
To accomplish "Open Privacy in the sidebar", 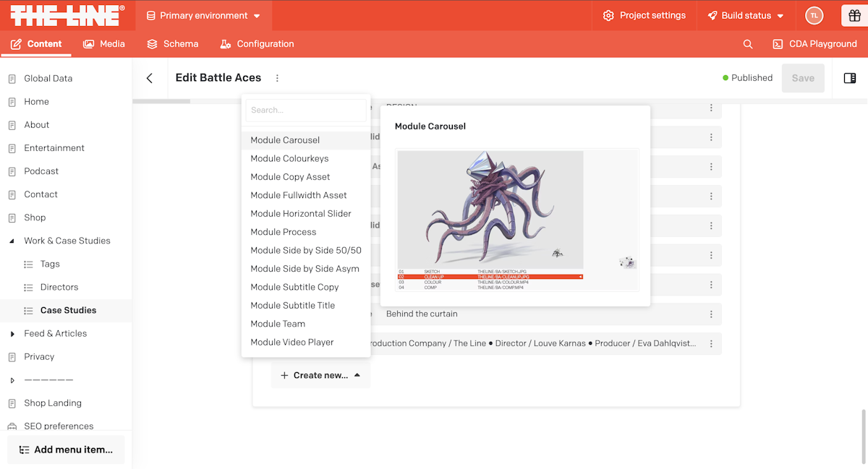I will coord(39,357).
